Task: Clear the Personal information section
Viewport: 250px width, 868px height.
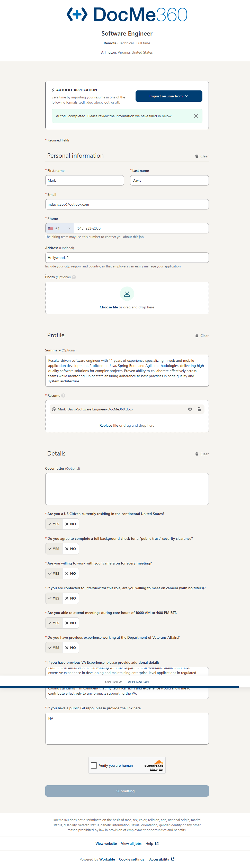Action: tap(202, 156)
